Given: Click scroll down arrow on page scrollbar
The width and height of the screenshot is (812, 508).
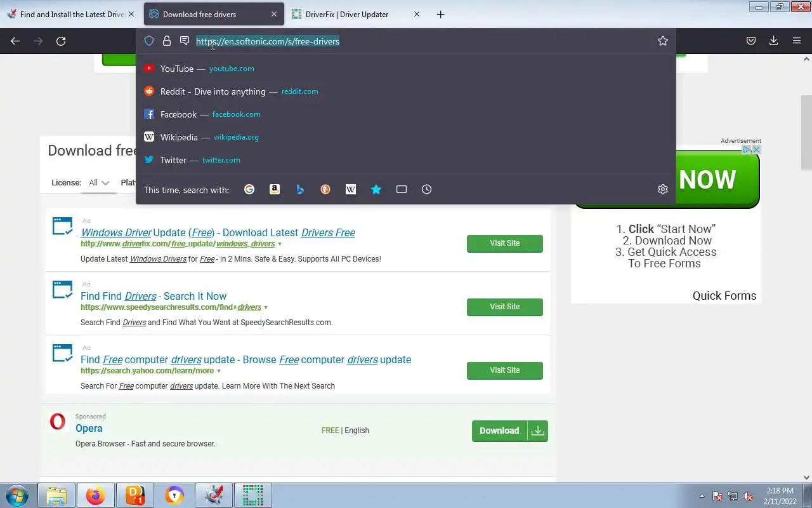Looking at the screenshot, I should coord(806,478).
